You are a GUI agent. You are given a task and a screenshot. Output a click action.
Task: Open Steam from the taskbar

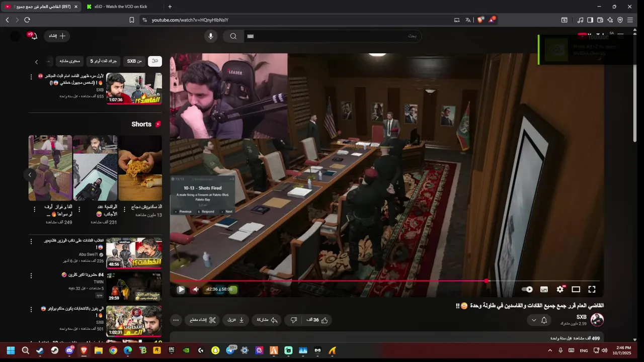pos(40,350)
